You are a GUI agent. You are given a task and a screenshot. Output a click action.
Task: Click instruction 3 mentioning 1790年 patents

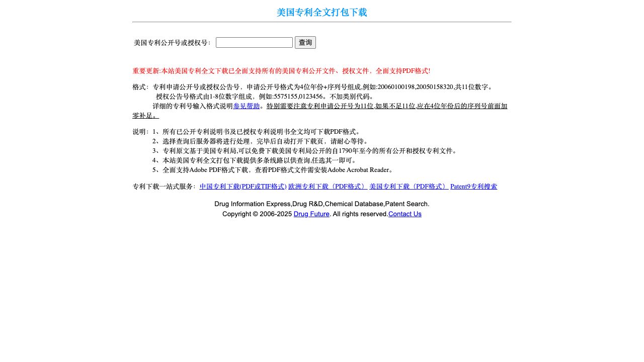click(x=305, y=151)
